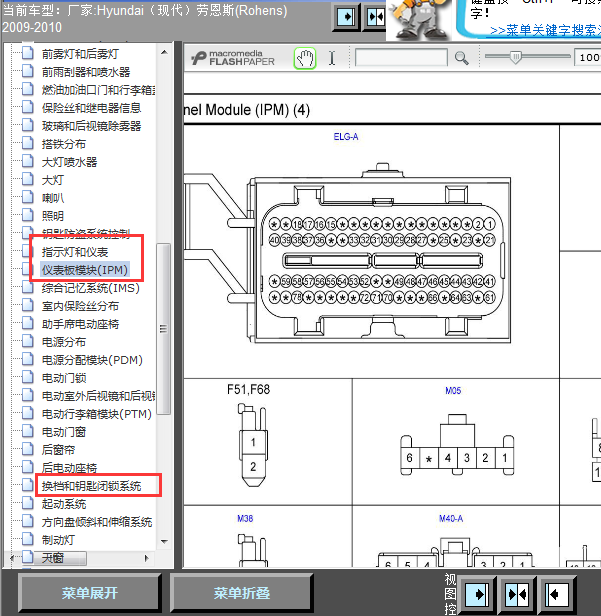Open 后电动座椅 tree item
This screenshot has height=616, width=601.
coord(69,468)
